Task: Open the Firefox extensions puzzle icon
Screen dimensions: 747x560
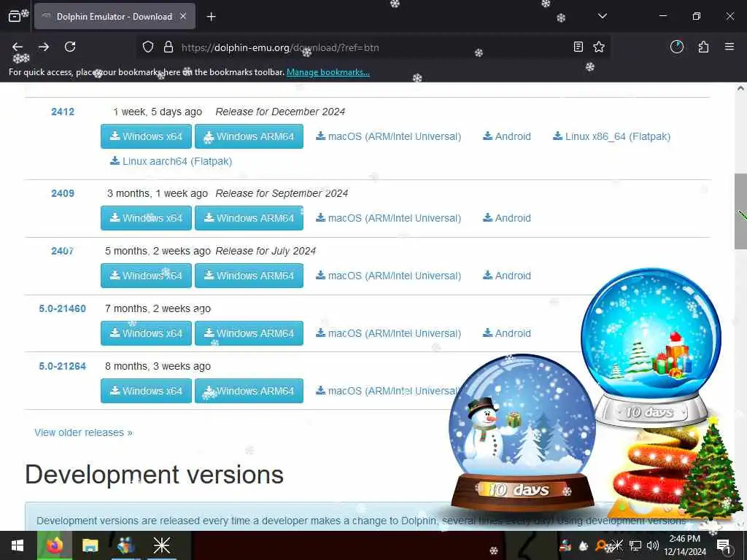Action: pyautogui.click(x=703, y=47)
